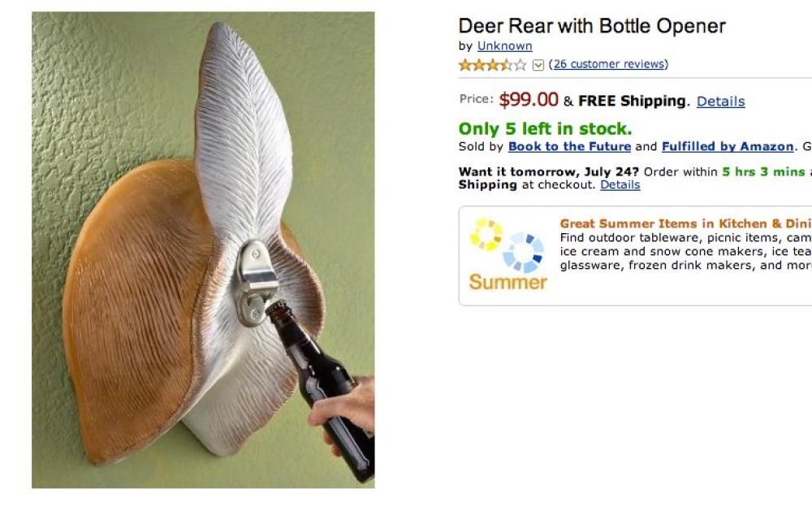Click the star rating icons
Image resolution: width=812 pixels, height=511 pixels.
493,65
